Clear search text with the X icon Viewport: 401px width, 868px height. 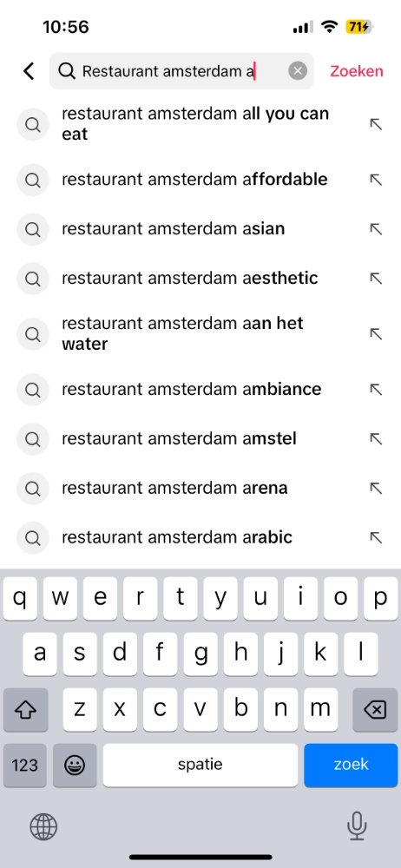point(298,71)
